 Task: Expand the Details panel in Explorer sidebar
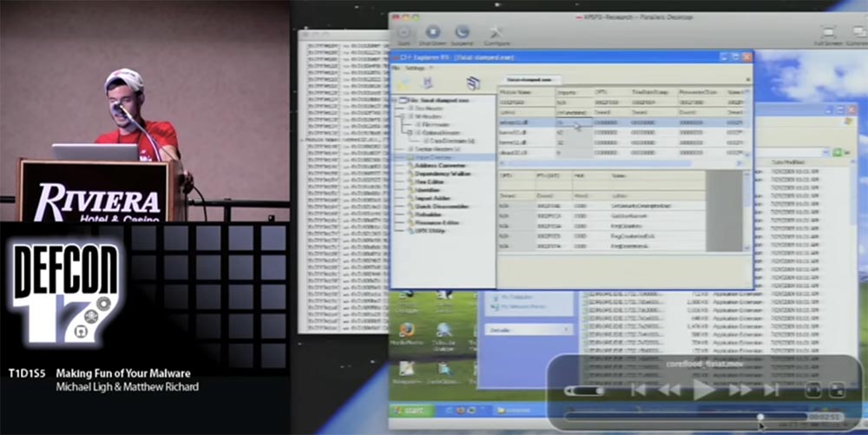tap(566, 330)
